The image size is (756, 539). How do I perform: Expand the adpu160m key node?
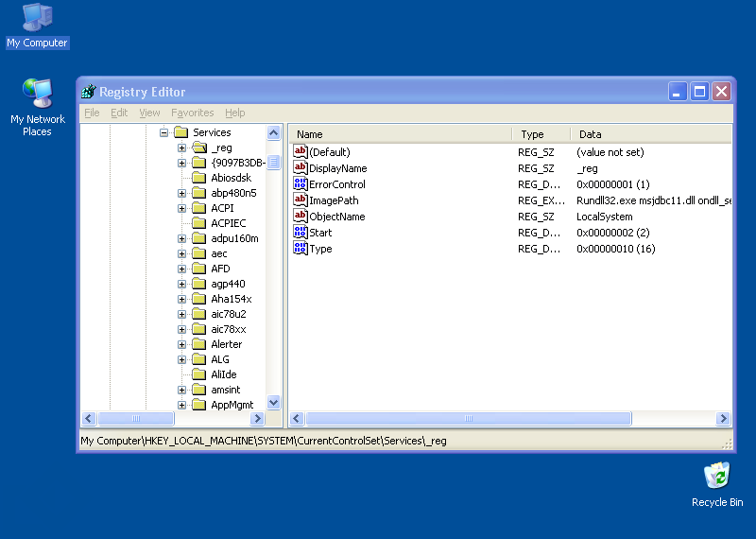(x=181, y=238)
